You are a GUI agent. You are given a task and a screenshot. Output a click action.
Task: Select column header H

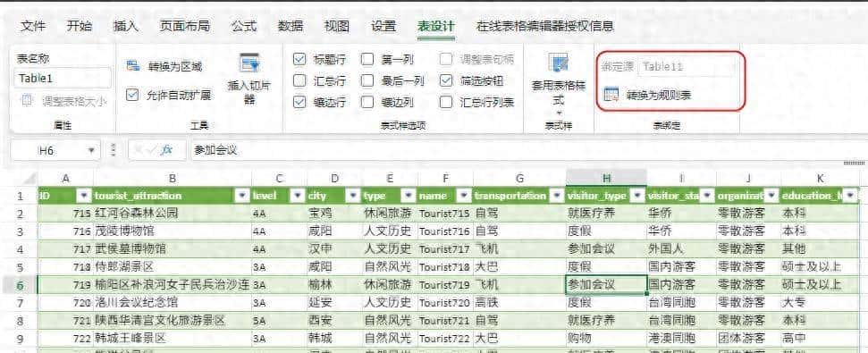click(x=606, y=178)
